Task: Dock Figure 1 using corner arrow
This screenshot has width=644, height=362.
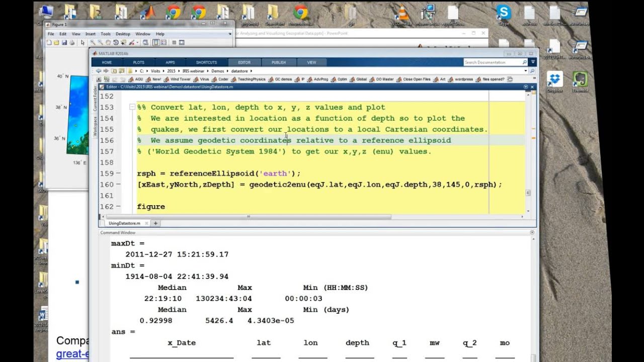Action: [x=230, y=34]
